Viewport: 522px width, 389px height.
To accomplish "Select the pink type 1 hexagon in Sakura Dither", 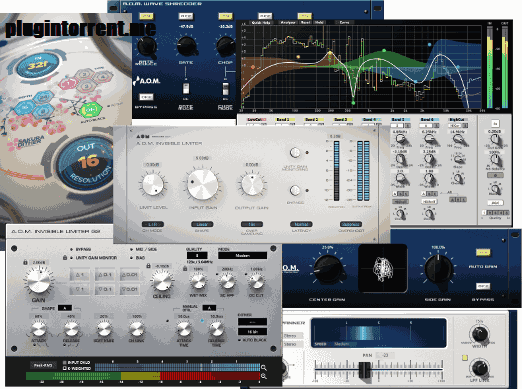I will click(x=69, y=83).
